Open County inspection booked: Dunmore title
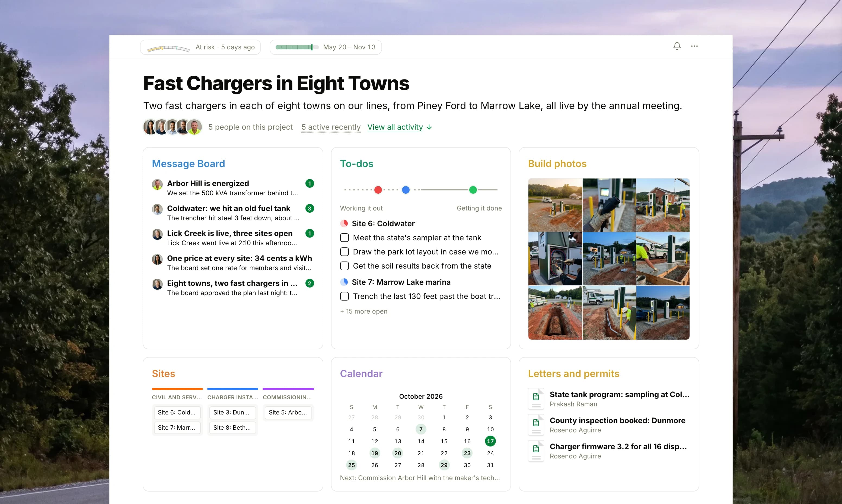The image size is (842, 504). point(617,420)
